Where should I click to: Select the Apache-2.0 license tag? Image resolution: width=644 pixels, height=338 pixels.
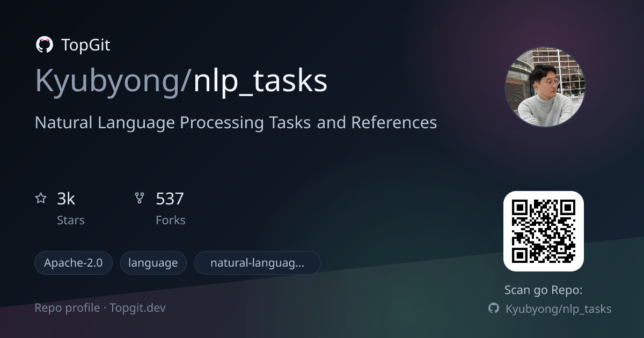point(73,263)
